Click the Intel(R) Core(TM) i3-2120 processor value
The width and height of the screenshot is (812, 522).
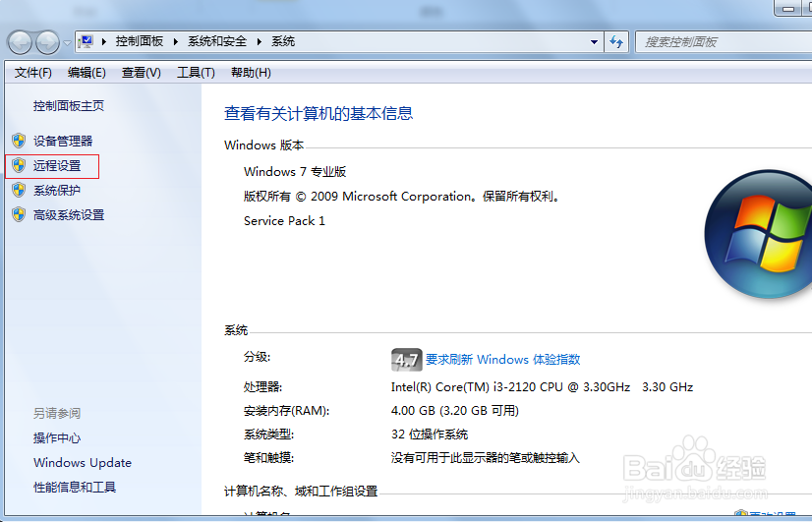click(542, 387)
